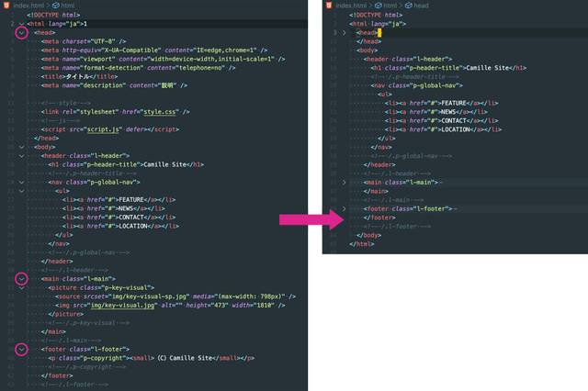588x391 pixels.
Task: Click the closing footer tag in left pane
Action: [57, 376]
